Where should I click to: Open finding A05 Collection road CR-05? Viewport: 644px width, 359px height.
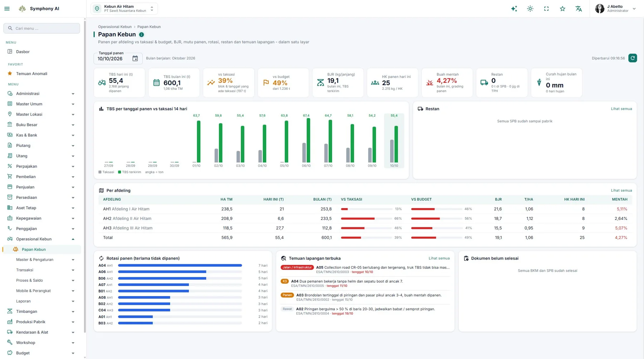click(x=365, y=270)
